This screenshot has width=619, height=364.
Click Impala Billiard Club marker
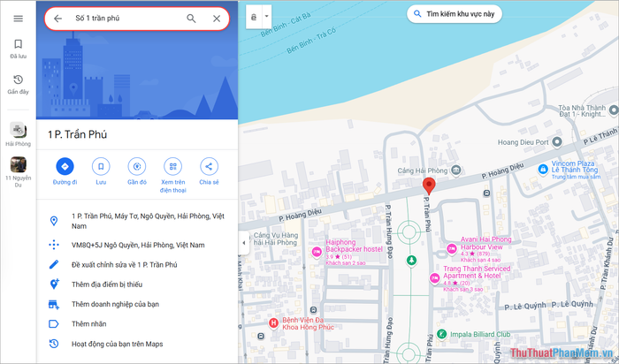(x=442, y=335)
